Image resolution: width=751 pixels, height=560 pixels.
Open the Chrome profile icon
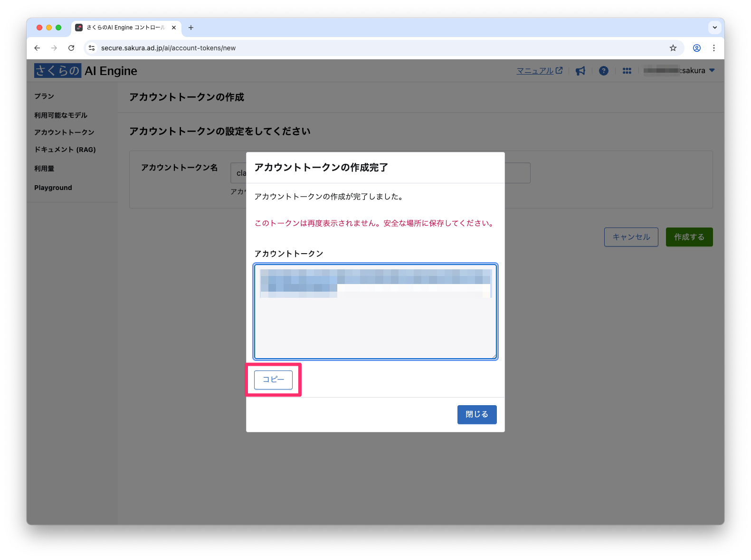click(x=696, y=48)
